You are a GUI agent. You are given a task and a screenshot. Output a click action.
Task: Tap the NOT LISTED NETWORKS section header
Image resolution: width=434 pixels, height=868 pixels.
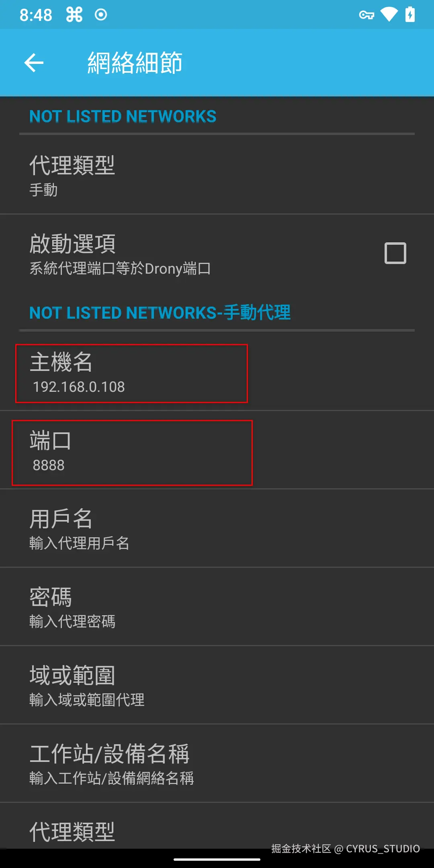(x=123, y=117)
